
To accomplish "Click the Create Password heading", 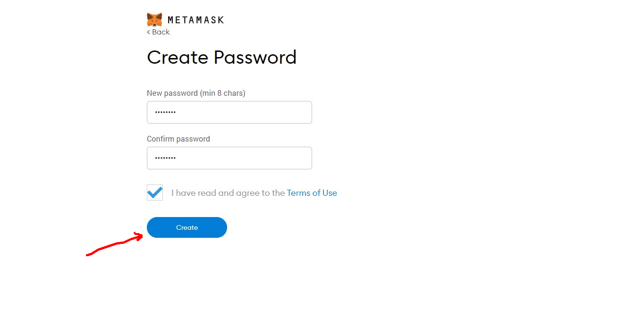I will [221, 58].
